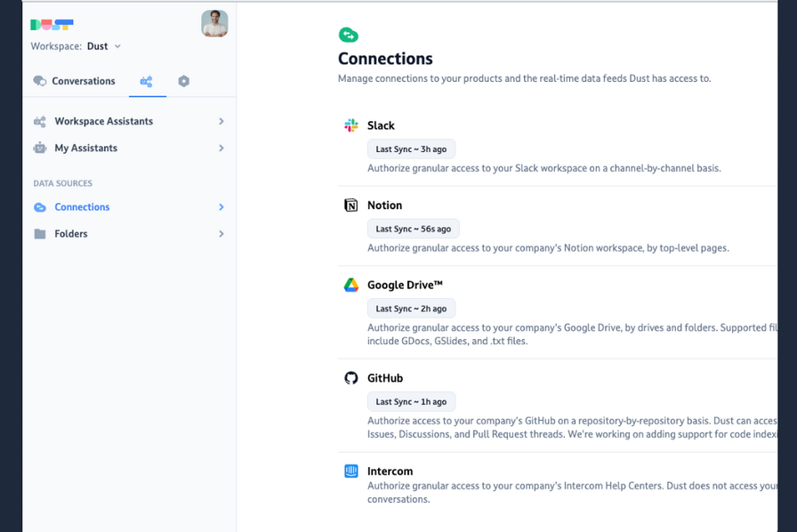Click the Intercom logo icon

(351, 472)
